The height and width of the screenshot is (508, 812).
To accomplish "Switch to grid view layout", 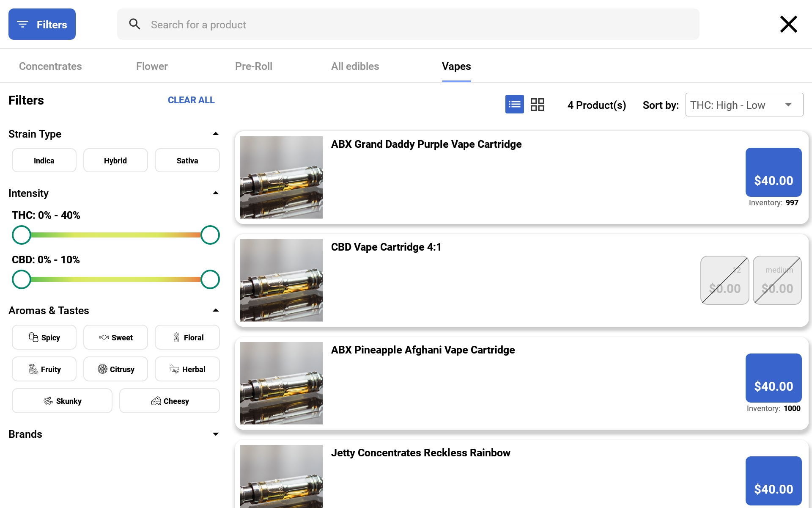I will point(537,104).
